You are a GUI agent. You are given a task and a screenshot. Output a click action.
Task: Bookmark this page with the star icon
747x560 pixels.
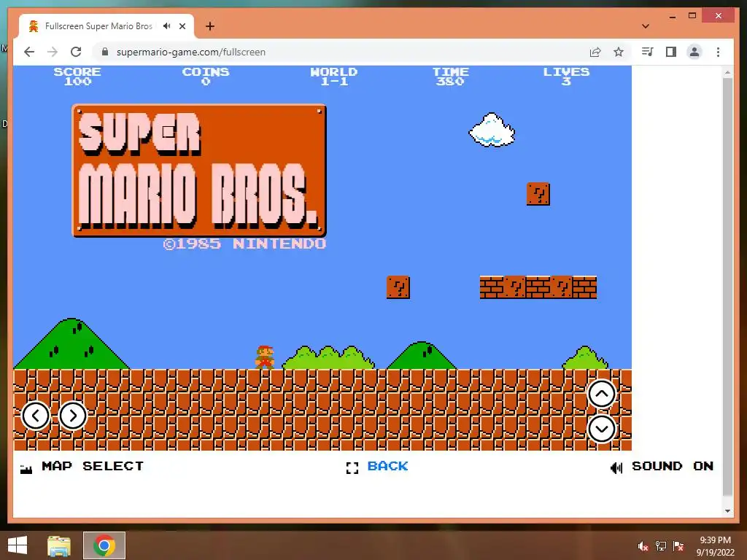[619, 52]
